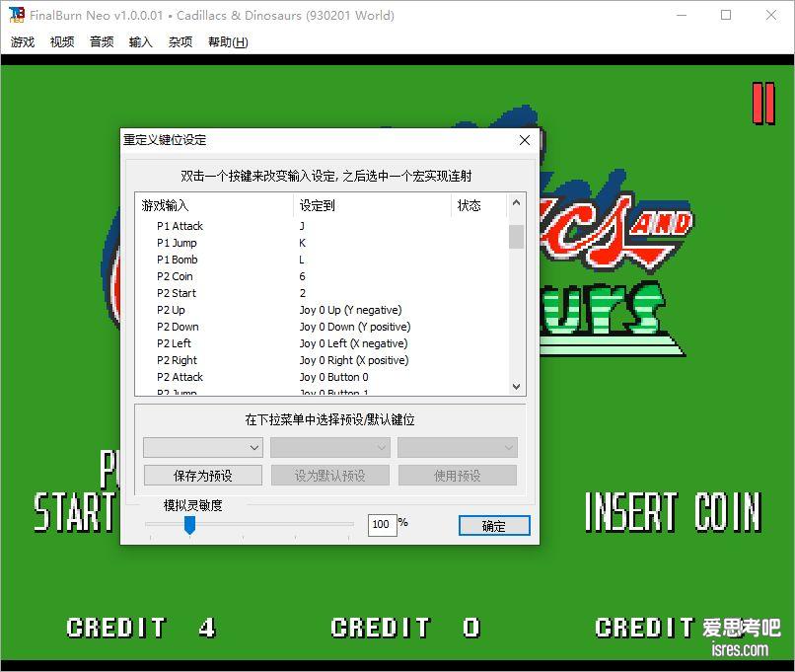Select the P2 Attack row
The image size is (795, 672).
pyautogui.click(x=322, y=377)
